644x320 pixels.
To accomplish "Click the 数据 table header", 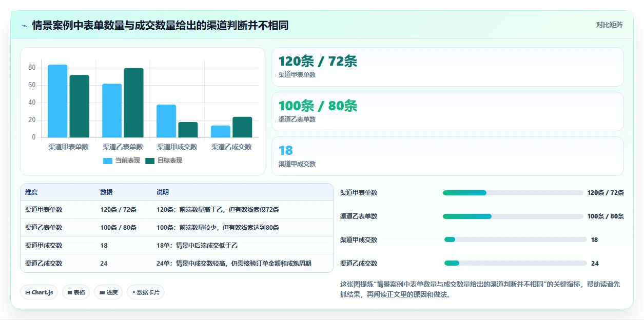I will click(x=106, y=192).
